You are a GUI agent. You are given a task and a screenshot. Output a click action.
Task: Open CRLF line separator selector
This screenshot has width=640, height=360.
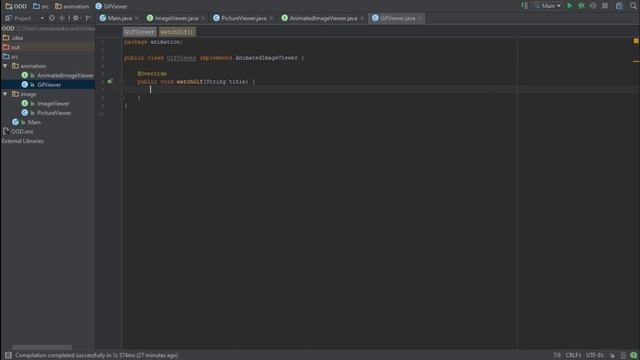[x=573, y=356]
